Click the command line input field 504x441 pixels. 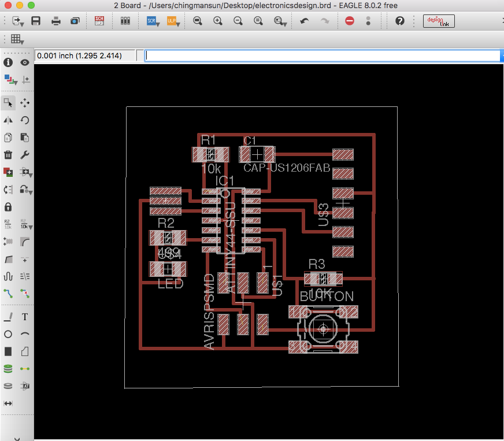coord(323,55)
